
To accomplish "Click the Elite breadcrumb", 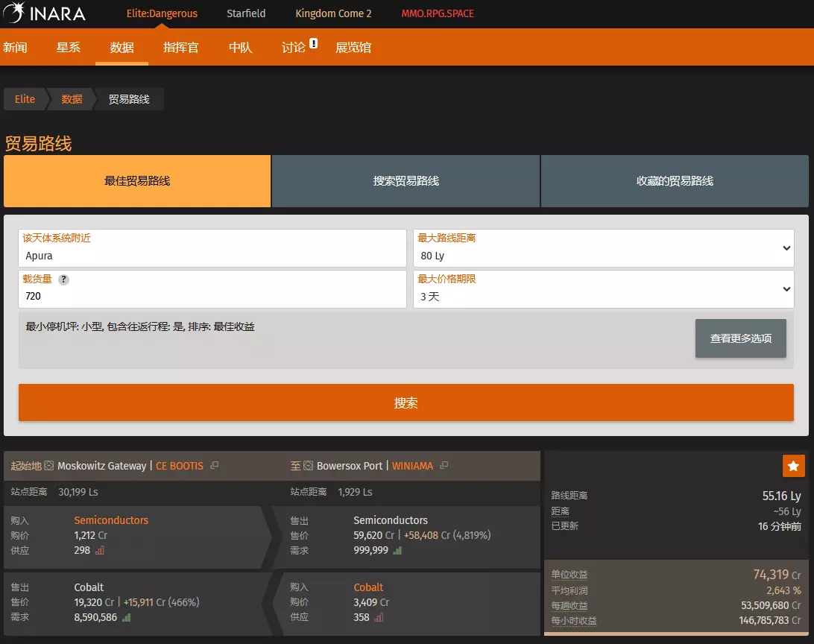I will (x=25, y=99).
